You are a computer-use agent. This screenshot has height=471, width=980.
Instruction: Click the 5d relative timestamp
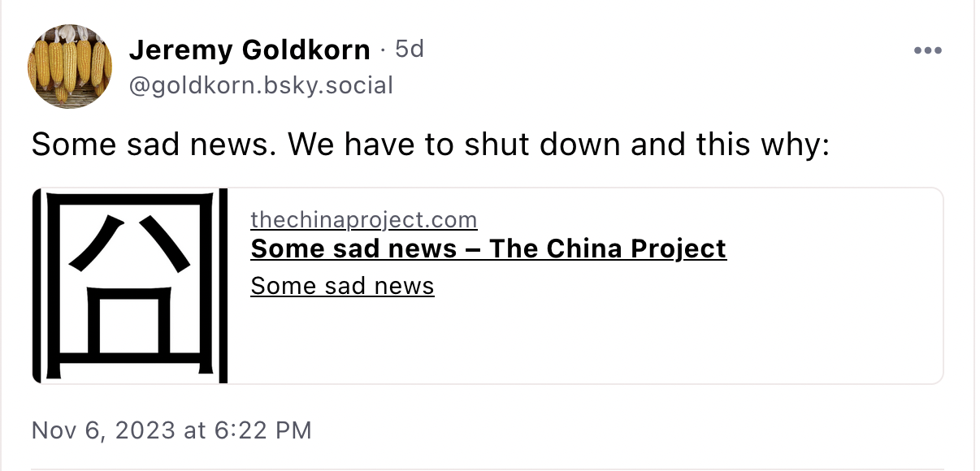click(410, 50)
